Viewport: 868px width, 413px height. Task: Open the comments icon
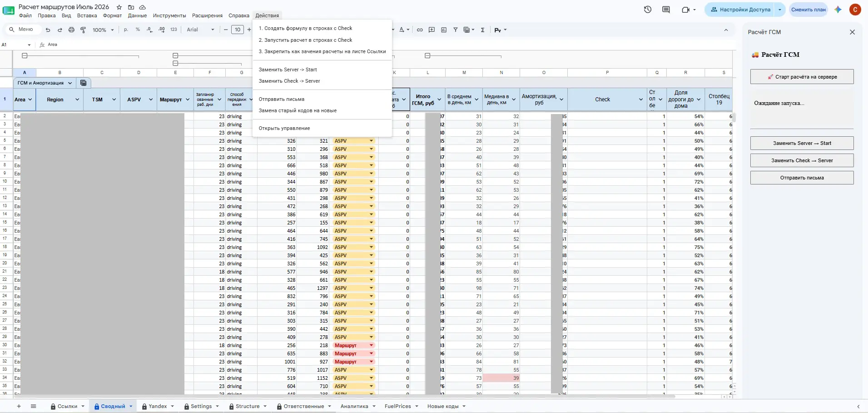tap(666, 10)
